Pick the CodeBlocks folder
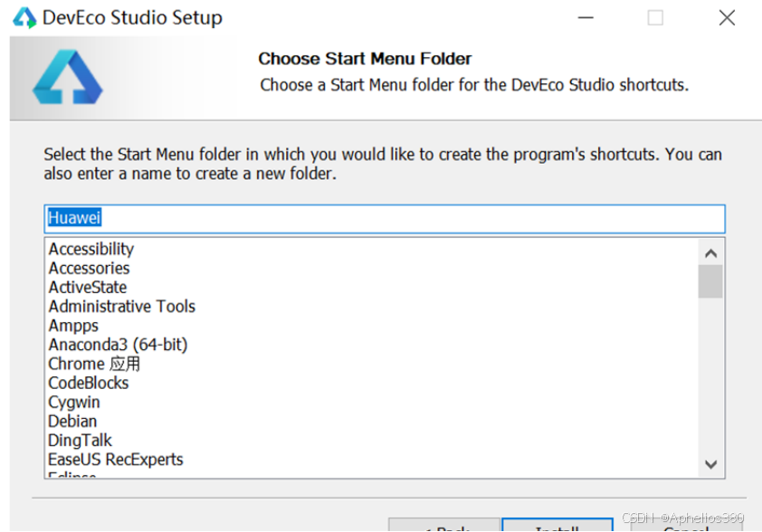 (89, 383)
